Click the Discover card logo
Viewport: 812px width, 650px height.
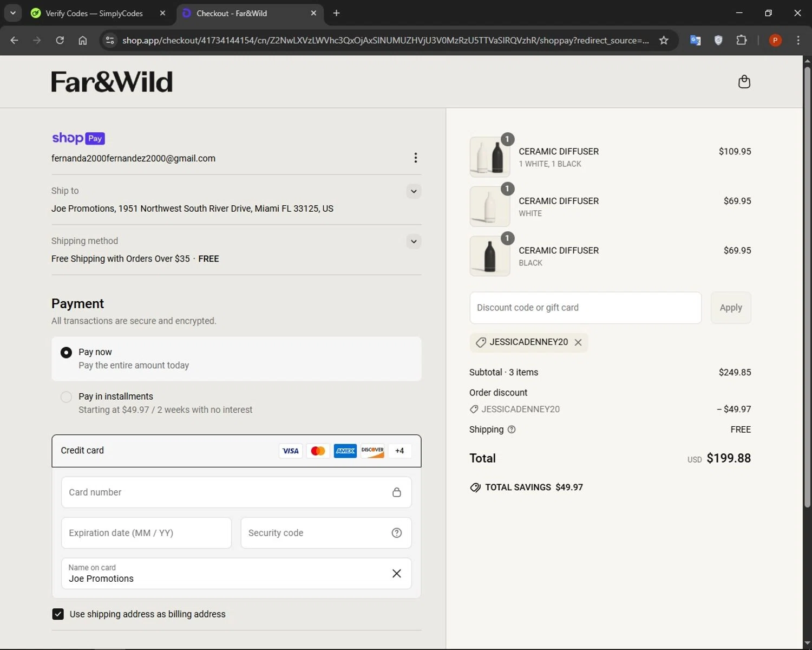(x=372, y=451)
